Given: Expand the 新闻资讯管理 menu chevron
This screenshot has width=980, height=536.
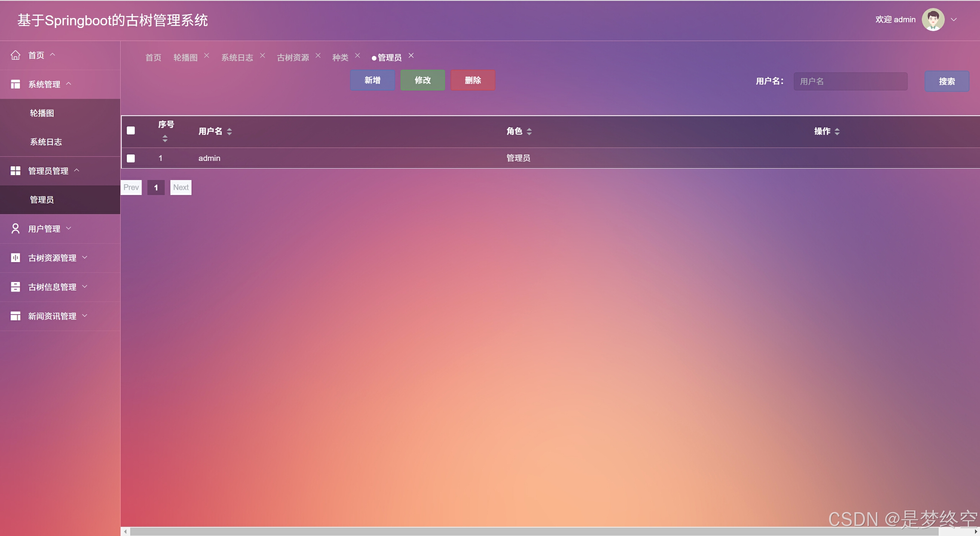Looking at the screenshot, I should 85,316.
